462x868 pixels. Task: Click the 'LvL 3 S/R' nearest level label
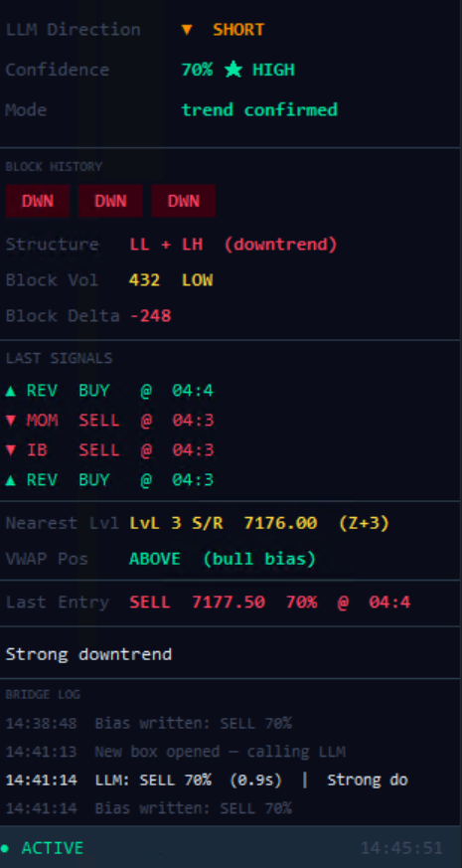pos(176,523)
